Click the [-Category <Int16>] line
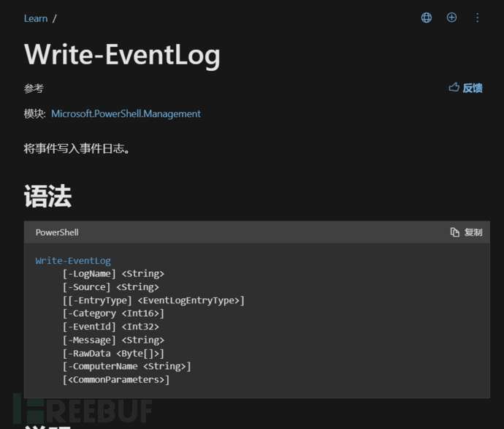Screen dimensions: 504x429 click(x=113, y=314)
